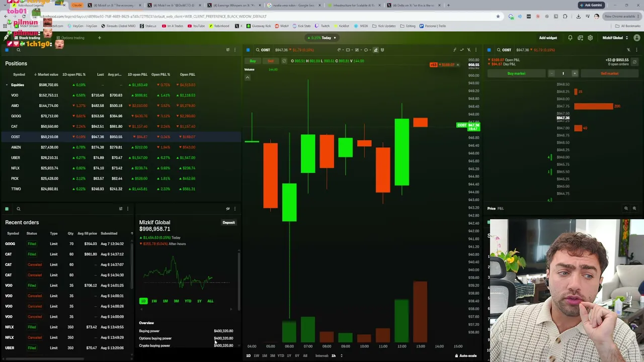Click Add widget button
644x362 pixels.
point(548,38)
